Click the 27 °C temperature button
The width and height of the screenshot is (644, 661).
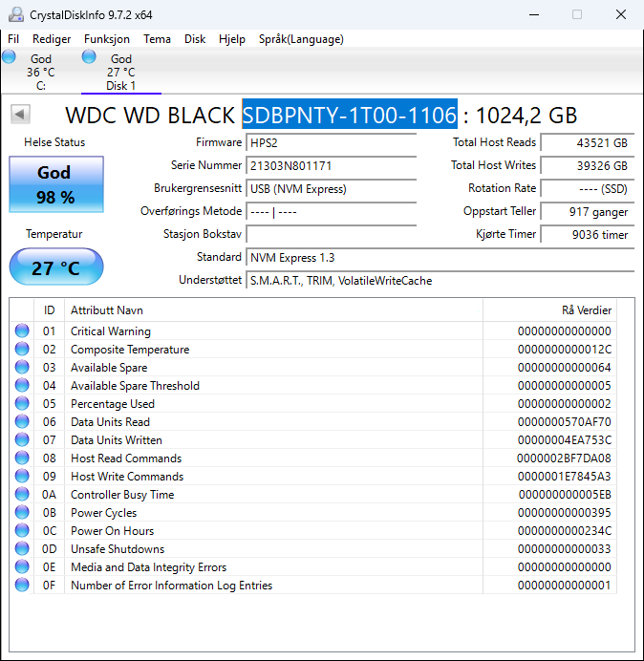(x=56, y=267)
